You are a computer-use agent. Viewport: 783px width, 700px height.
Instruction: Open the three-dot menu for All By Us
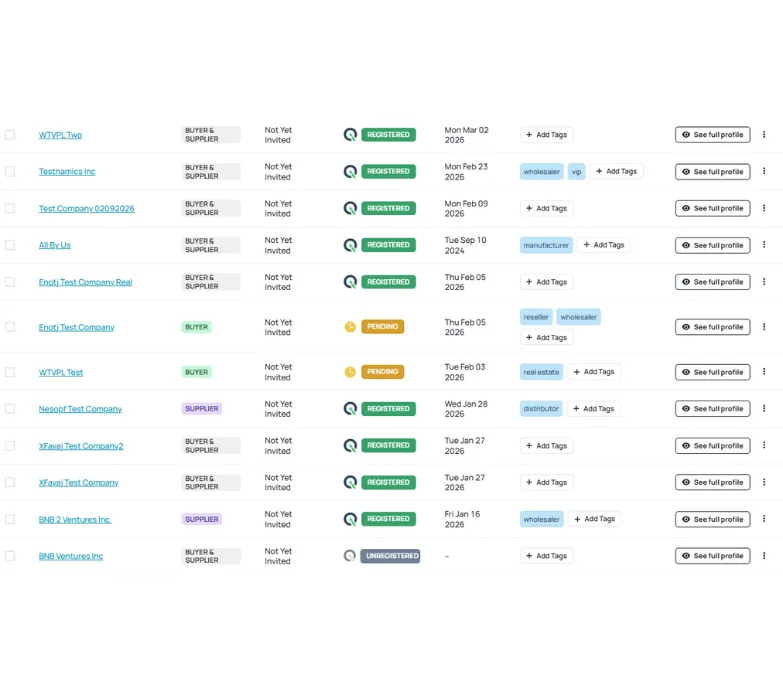click(x=764, y=245)
